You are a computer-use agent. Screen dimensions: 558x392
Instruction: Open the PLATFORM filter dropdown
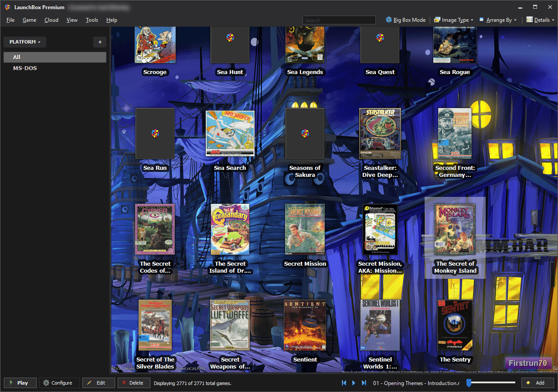pos(25,42)
